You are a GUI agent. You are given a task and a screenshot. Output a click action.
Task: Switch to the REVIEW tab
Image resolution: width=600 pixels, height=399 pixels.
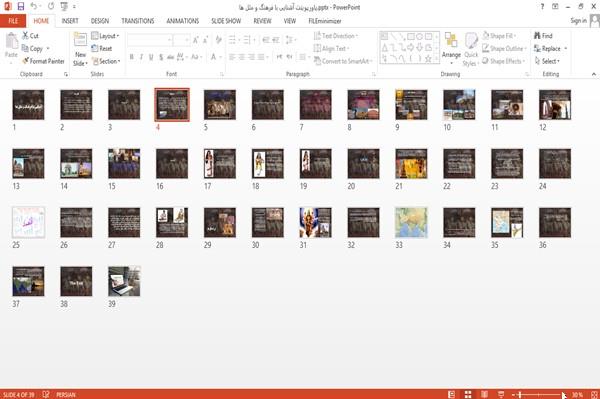[262, 21]
